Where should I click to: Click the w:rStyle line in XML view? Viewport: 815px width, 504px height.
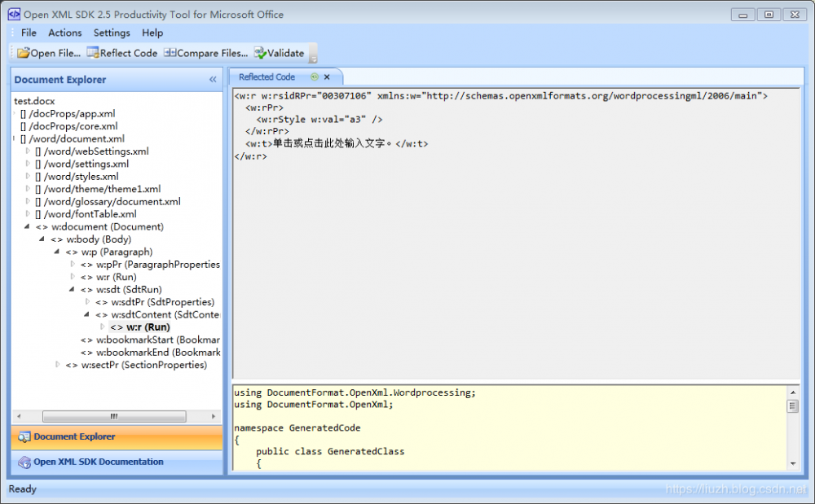pyautogui.click(x=319, y=120)
